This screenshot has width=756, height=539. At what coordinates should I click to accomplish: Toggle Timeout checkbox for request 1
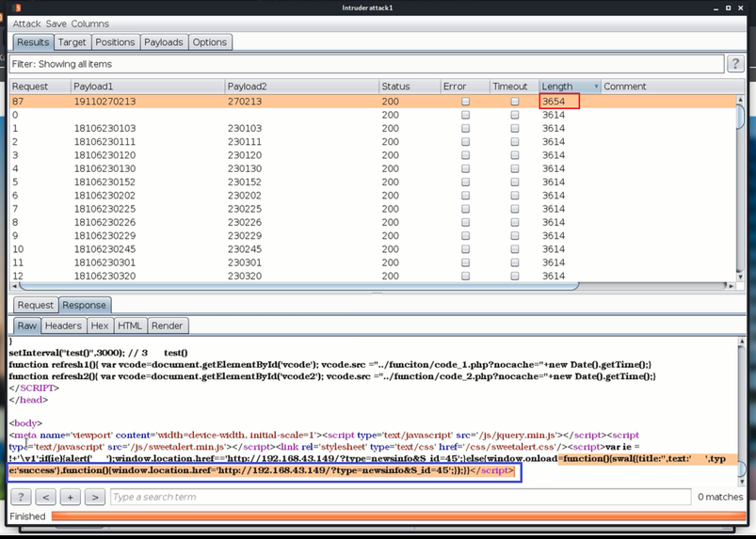(515, 128)
